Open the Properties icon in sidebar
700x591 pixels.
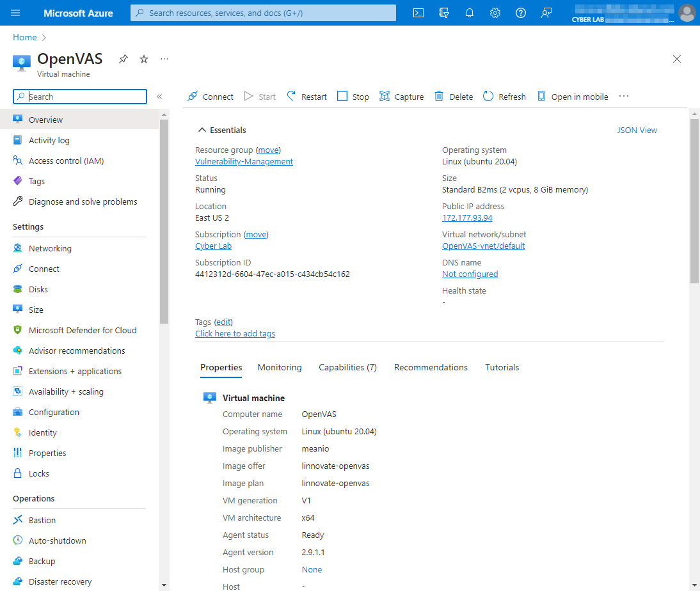click(x=17, y=453)
